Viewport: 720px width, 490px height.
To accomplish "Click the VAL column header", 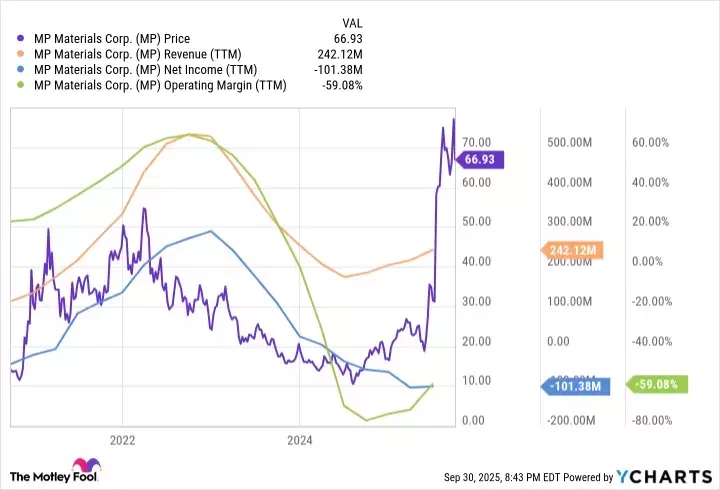I will pyautogui.click(x=353, y=22).
